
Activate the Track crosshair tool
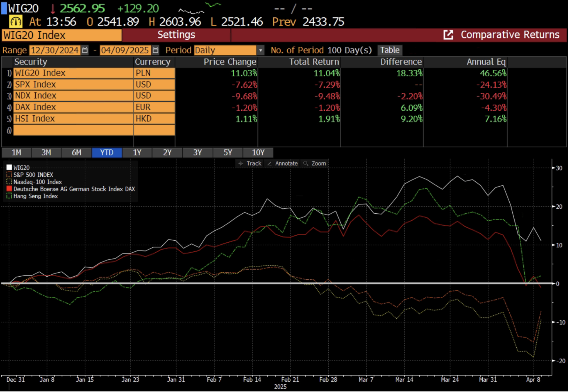click(x=250, y=163)
